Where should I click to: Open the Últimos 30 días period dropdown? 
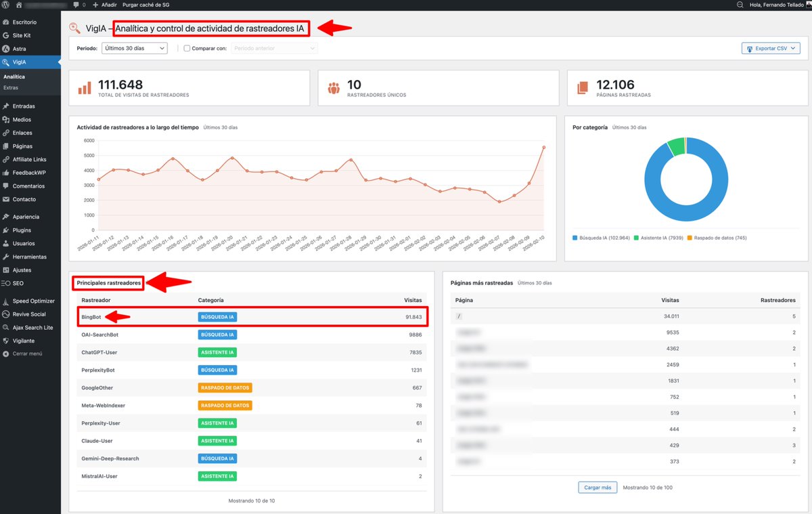point(134,48)
